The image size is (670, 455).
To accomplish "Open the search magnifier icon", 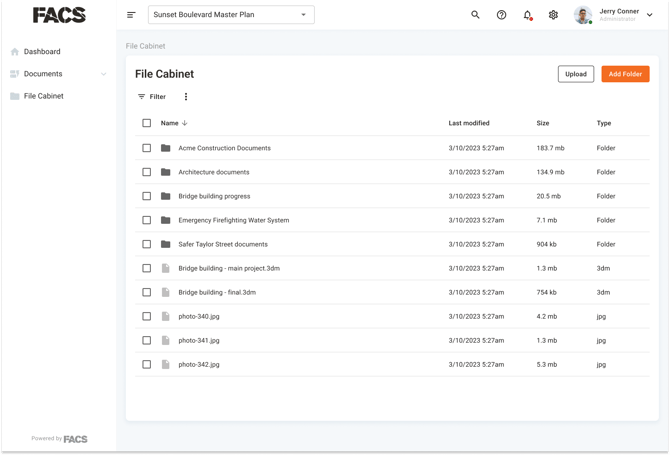I will [x=475, y=15].
